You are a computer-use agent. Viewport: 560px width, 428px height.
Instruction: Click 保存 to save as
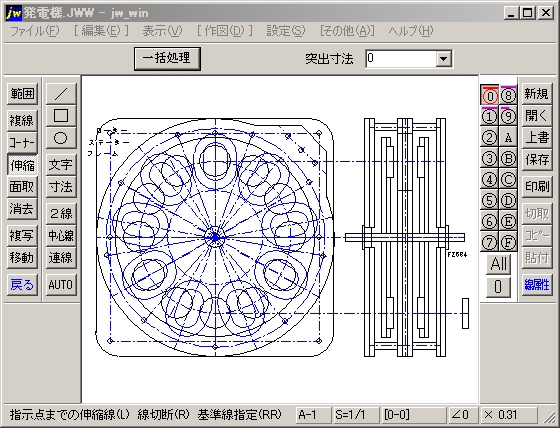coord(537,160)
